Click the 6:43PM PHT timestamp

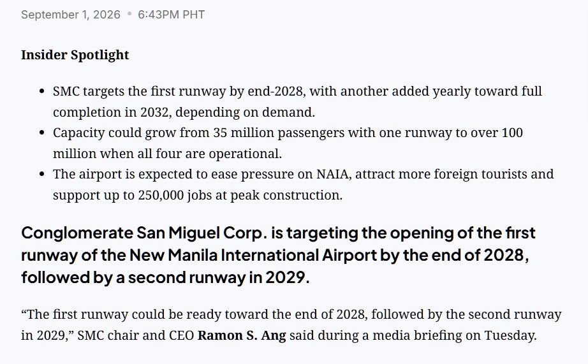pyautogui.click(x=172, y=15)
